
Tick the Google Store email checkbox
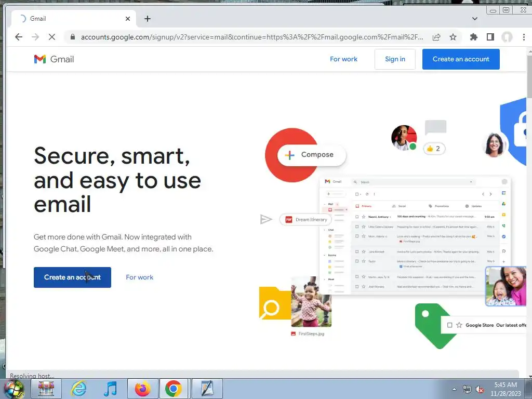(449, 325)
